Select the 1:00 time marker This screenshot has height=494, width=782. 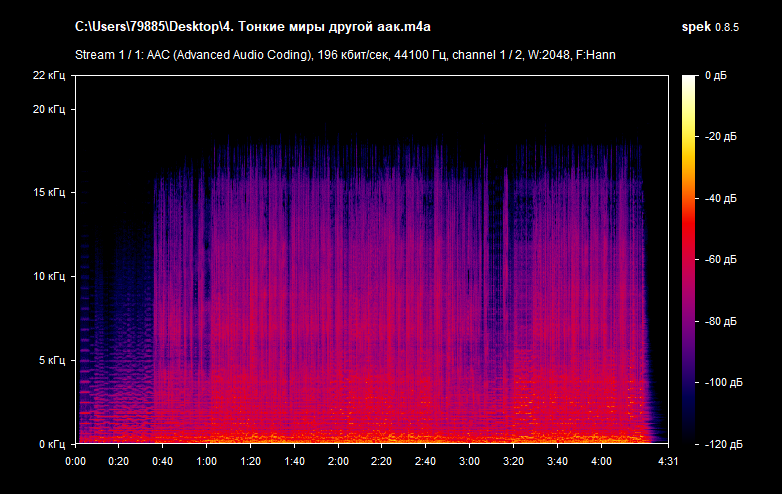(207, 461)
